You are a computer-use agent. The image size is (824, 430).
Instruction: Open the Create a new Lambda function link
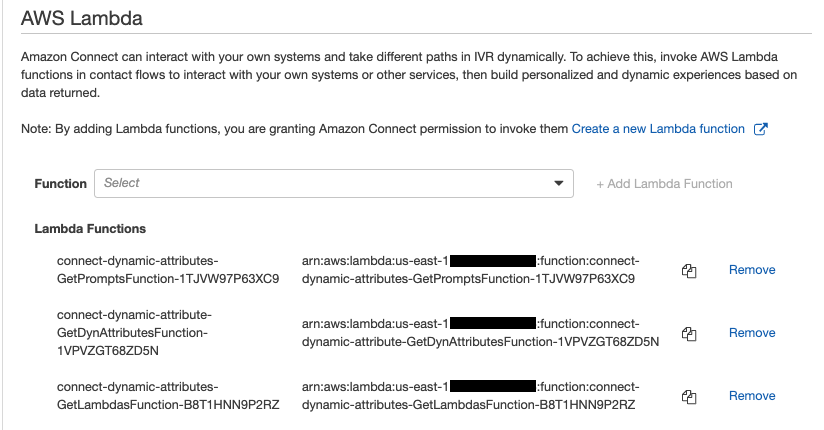click(x=658, y=129)
